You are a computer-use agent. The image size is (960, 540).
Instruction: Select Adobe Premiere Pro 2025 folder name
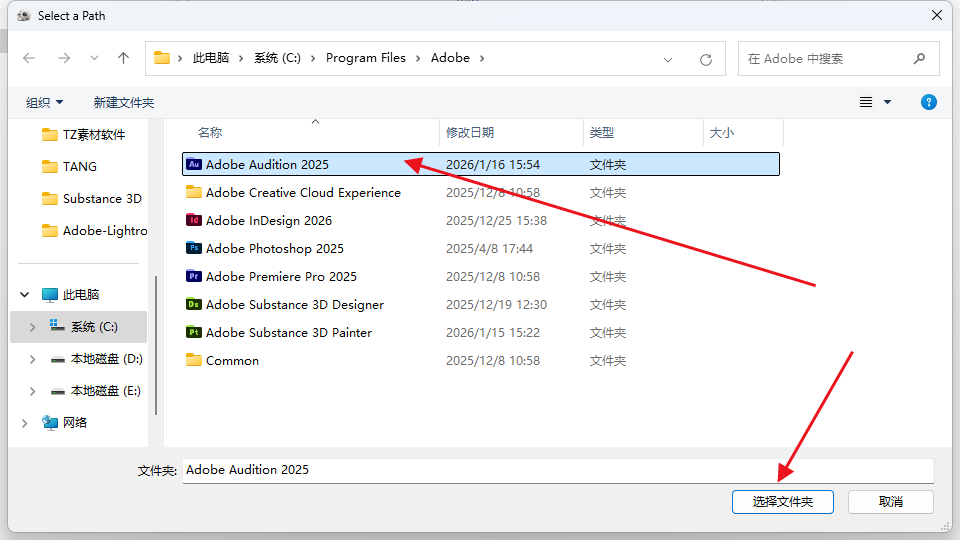tap(281, 276)
